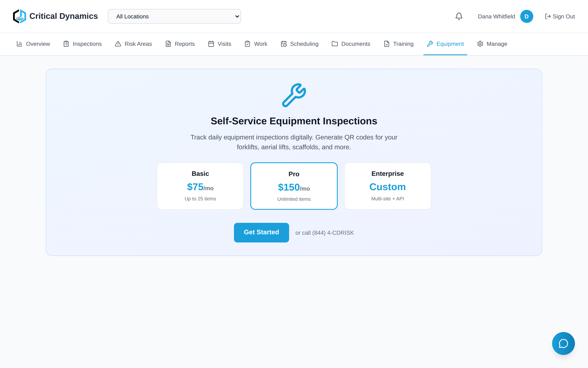Click the Work clipboard-check icon
This screenshot has width=588, height=368.
[x=247, y=44]
